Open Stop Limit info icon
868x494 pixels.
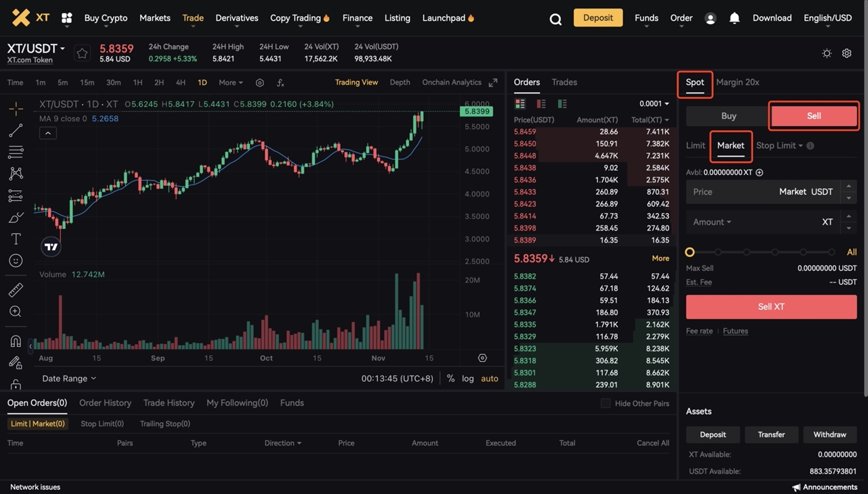tap(810, 145)
